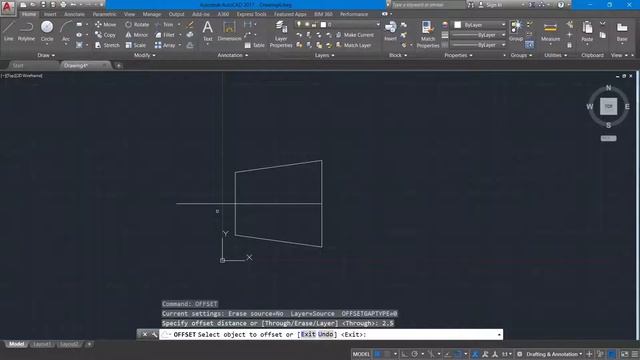Image resolution: width=640 pixels, height=360 pixels.
Task: Expand the Annotation panel
Action: [233, 55]
